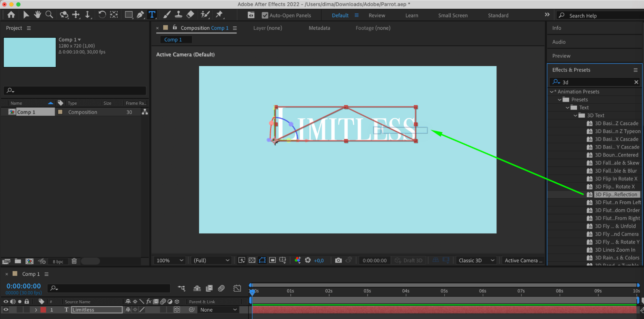Open the Small Screen workspace
This screenshot has width=644, height=319.
coord(453,15)
